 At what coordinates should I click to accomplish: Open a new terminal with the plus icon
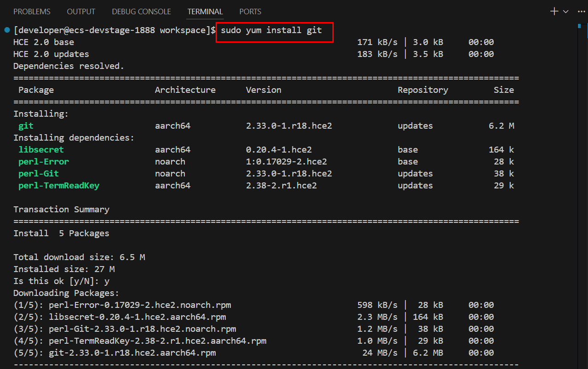[x=554, y=11]
